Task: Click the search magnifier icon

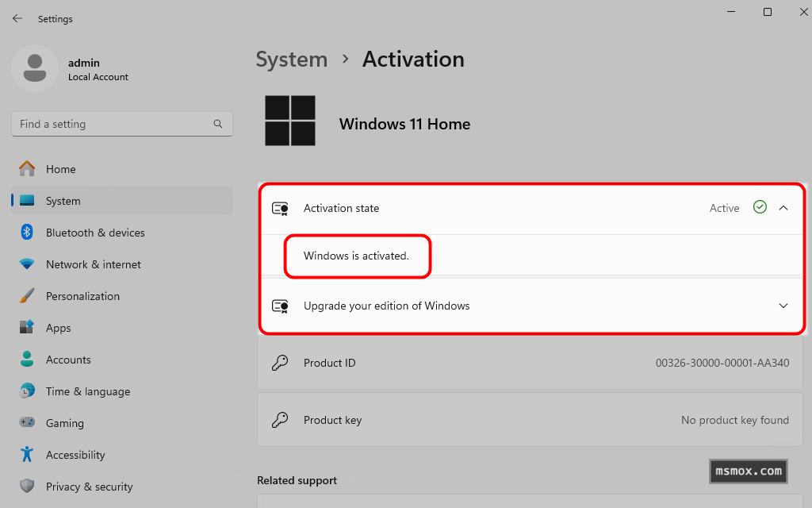Action: pyautogui.click(x=218, y=124)
